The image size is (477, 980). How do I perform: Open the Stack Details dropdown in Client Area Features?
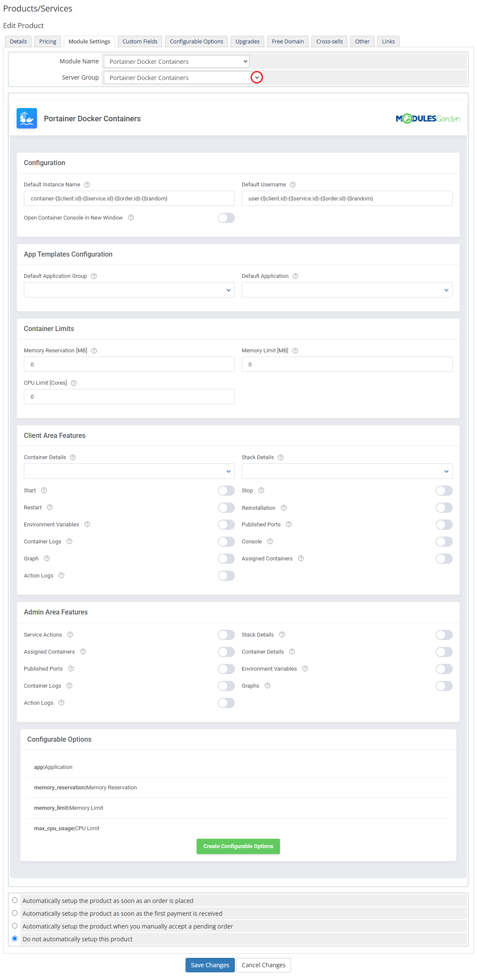point(347,471)
